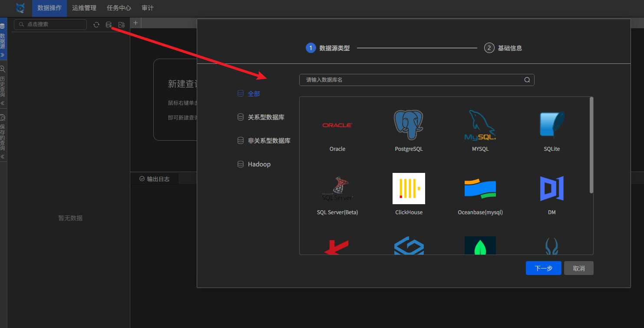644x328 pixels.
Task: Filter by 非关系型数据库 category
Action: click(x=264, y=141)
